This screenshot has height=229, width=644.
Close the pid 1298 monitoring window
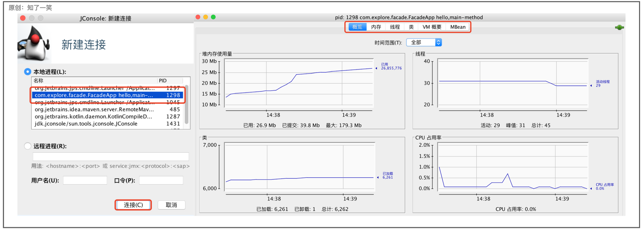pyautogui.click(x=198, y=17)
